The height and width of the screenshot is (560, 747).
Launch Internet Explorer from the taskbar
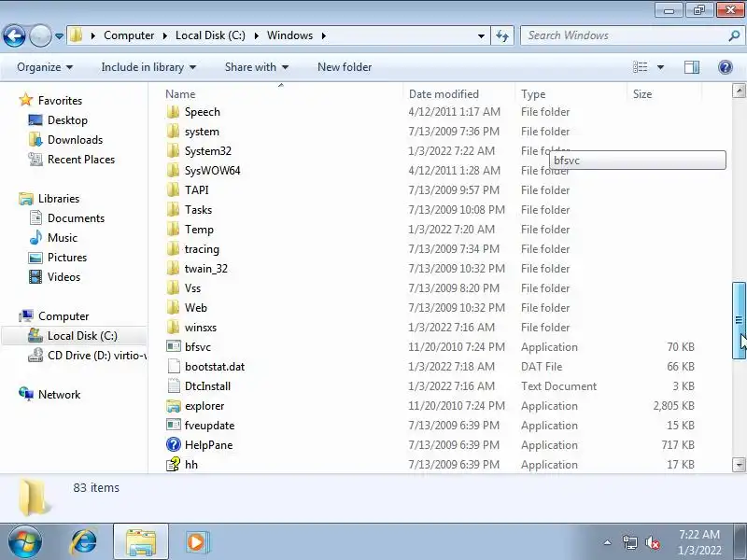84,542
